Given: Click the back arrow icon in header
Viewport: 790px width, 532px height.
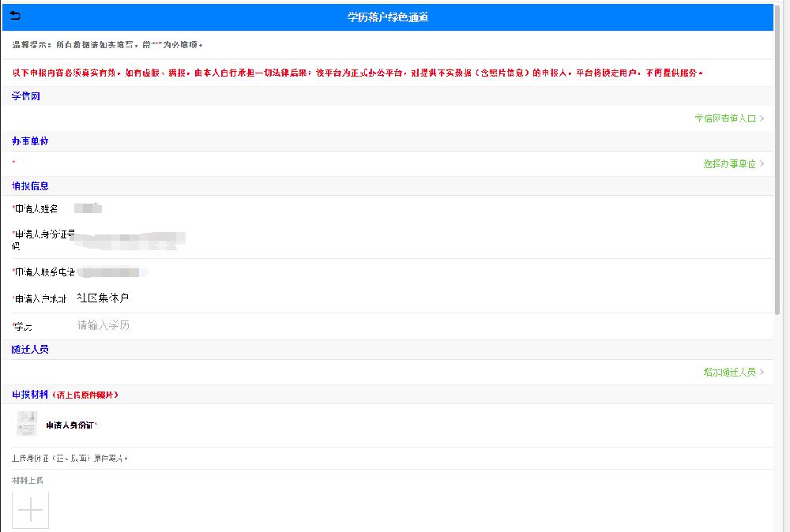Looking at the screenshot, I should click(x=15, y=16).
